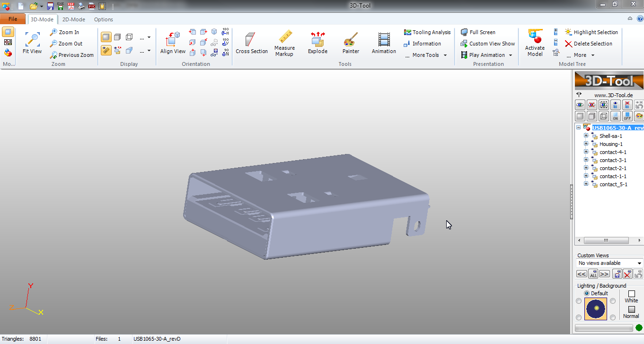This screenshot has height=344, width=644.
Task: Delete custom view red X icon
Action: pyautogui.click(x=627, y=274)
